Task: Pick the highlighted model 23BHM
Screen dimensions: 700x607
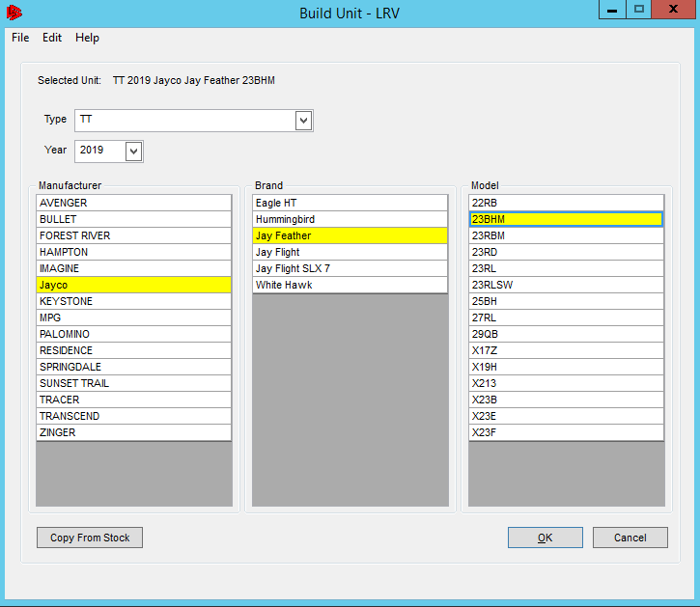Action: pos(566,219)
